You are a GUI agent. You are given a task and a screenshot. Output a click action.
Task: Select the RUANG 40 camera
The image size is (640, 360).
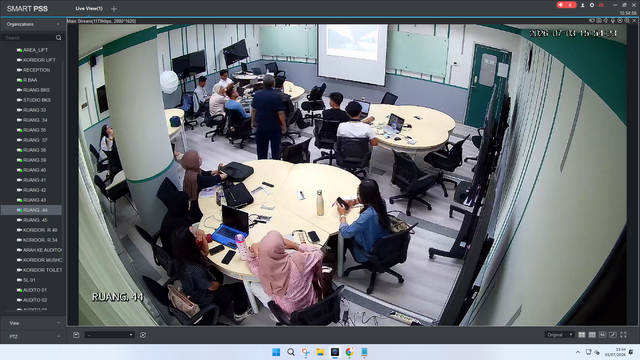(x=34, y=170)
